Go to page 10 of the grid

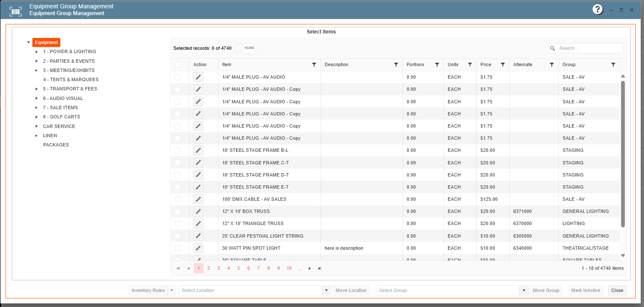pyautogui.click(x=289, y=268)
